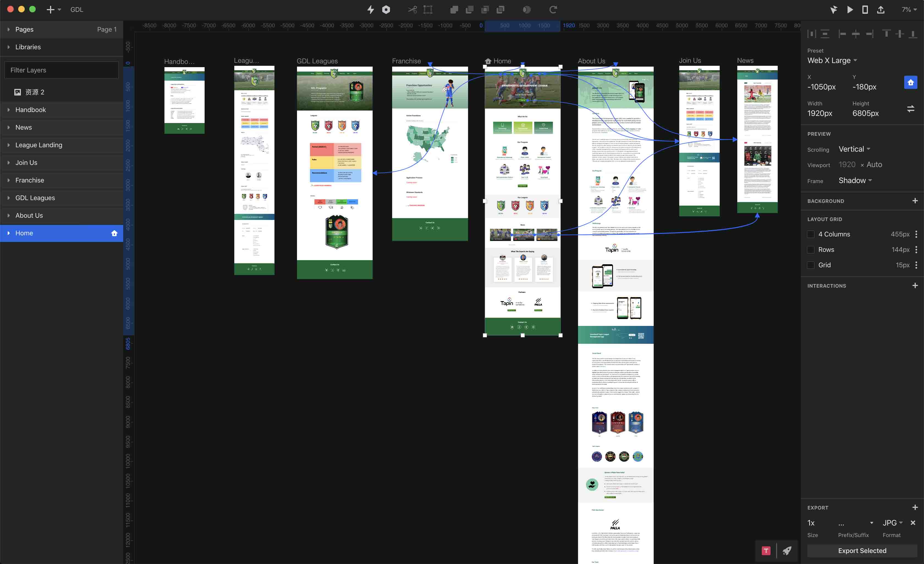Enable the 4 Columns layout grid checkbox

[811, 234]
